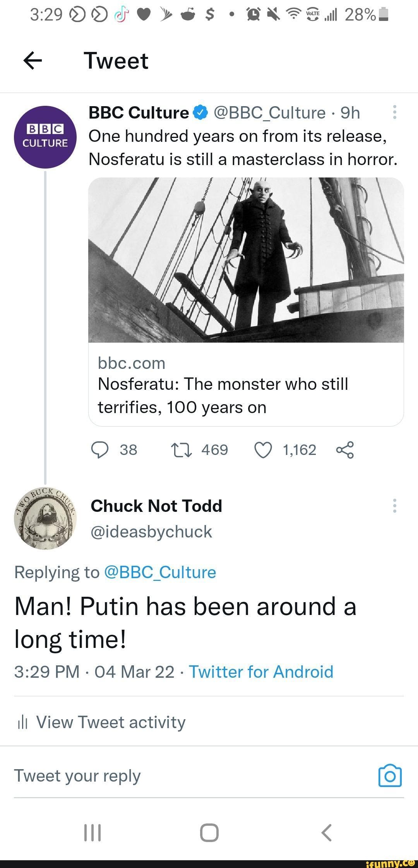Screen dimensions: 418x868
Task: Open BBC Culture profile avatar
Action: tap(45, 137)
